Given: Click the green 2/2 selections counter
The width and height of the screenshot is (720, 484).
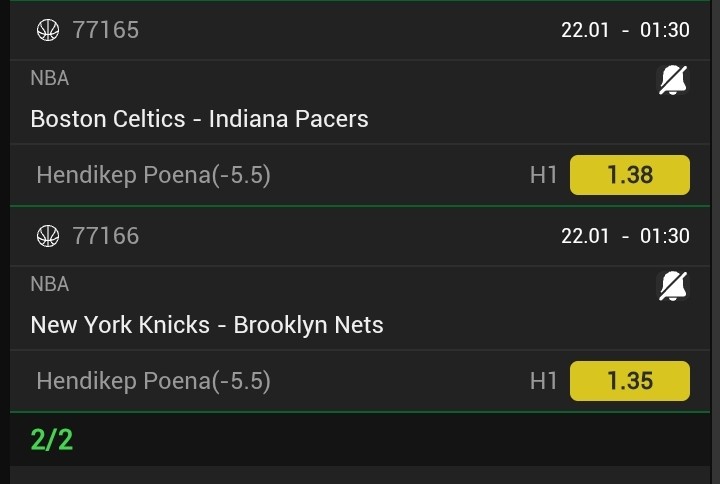Looking at the screenshot, I should pos(52,439).
